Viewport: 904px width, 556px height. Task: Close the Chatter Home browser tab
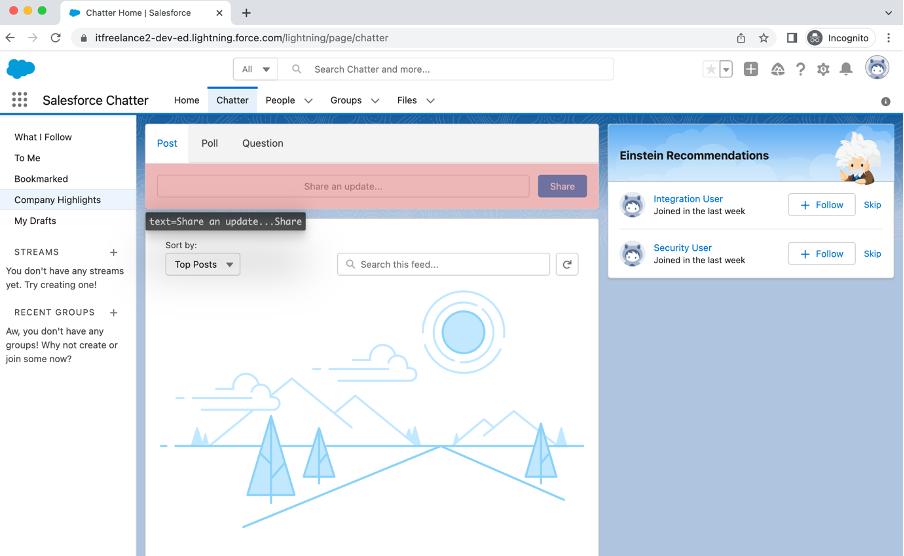click(219, 13)
